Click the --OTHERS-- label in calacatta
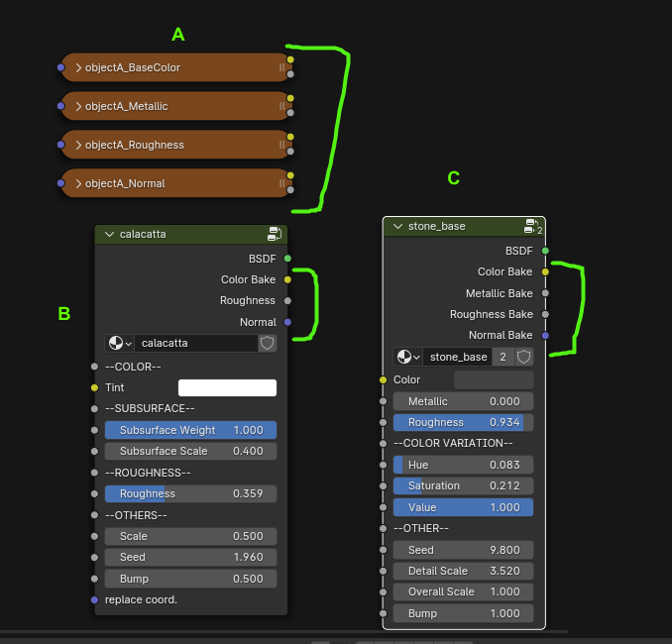The height and width of the screenshot is (644, 672). tap(136, 515)
